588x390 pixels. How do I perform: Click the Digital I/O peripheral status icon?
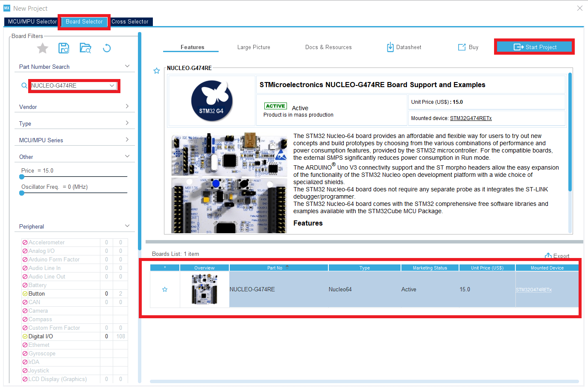point(25,337)
